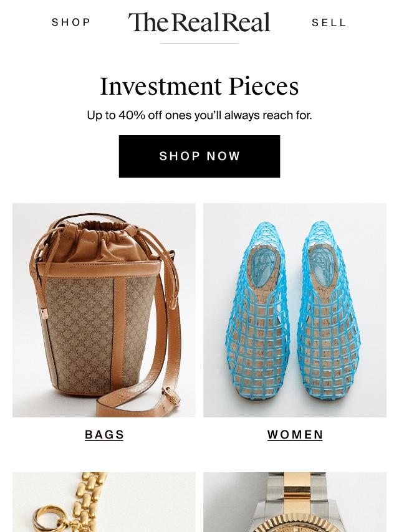Click the black SHOP NOW button
The width and height of the screenshot is (399, 532).
tap(199, 156)
